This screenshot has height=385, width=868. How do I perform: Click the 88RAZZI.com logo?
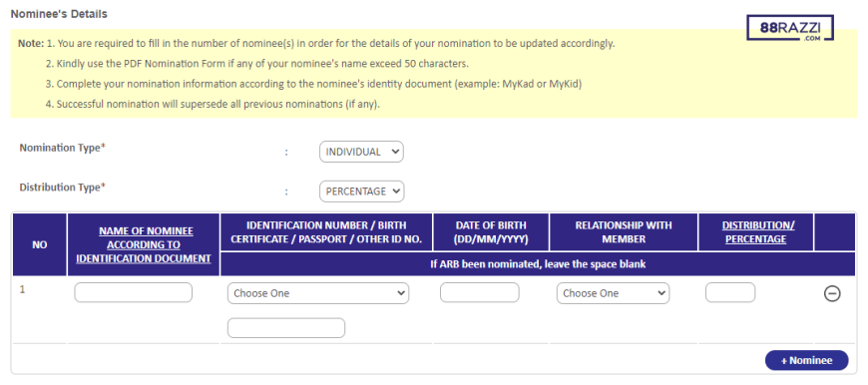pos(790,28)
